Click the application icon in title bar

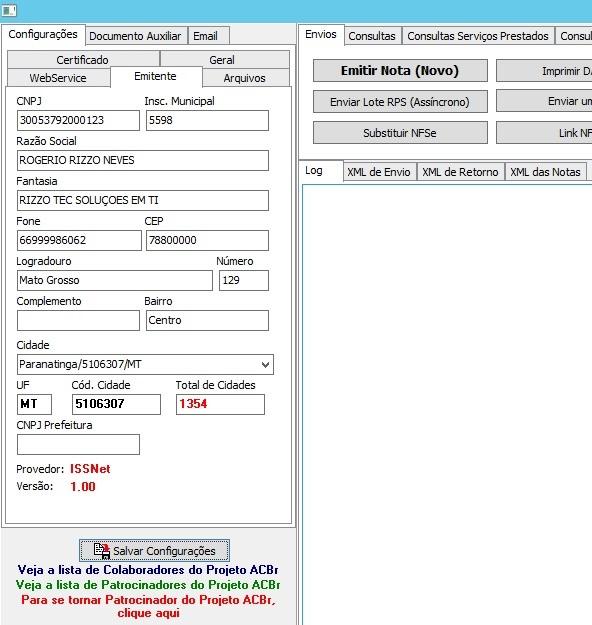tap(9, 10)
